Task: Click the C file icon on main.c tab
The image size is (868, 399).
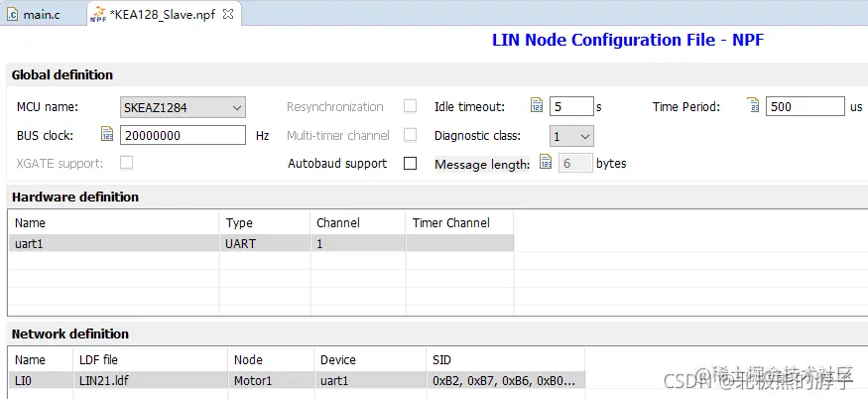Action: pyautogui.click(x=13, y=15)
